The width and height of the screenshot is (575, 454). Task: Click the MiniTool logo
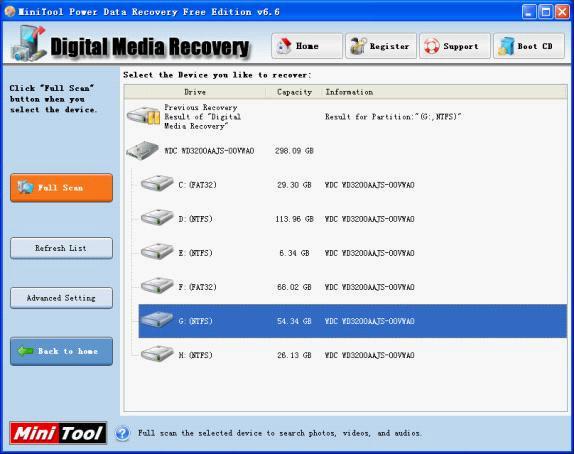[x=58, y=433]
